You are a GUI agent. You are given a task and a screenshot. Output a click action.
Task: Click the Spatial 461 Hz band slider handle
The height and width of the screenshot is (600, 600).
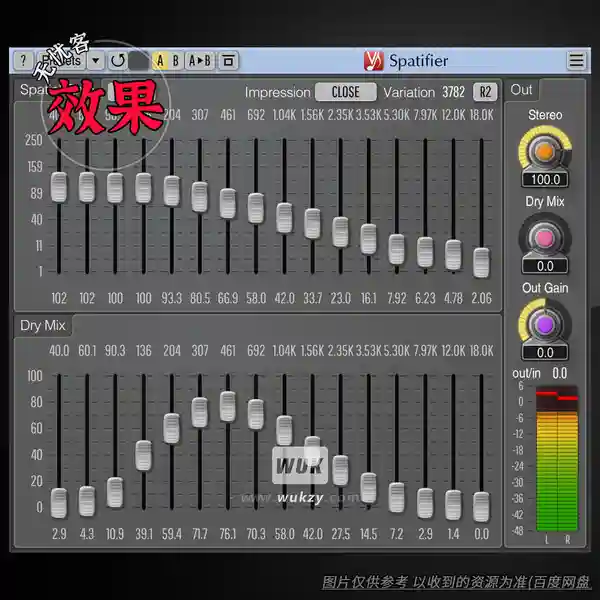click(x=228, y=203)
